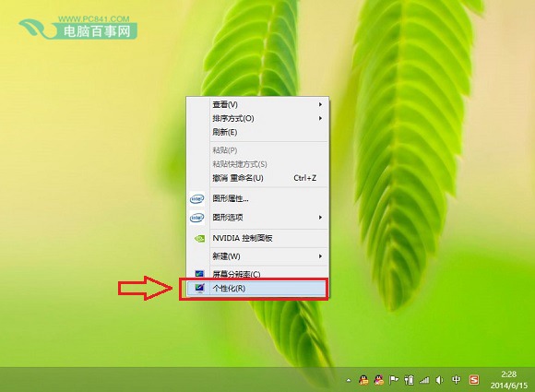535x392 pixels.
Task: Click the Sogou input method S icon
Action: click(474, 380)
